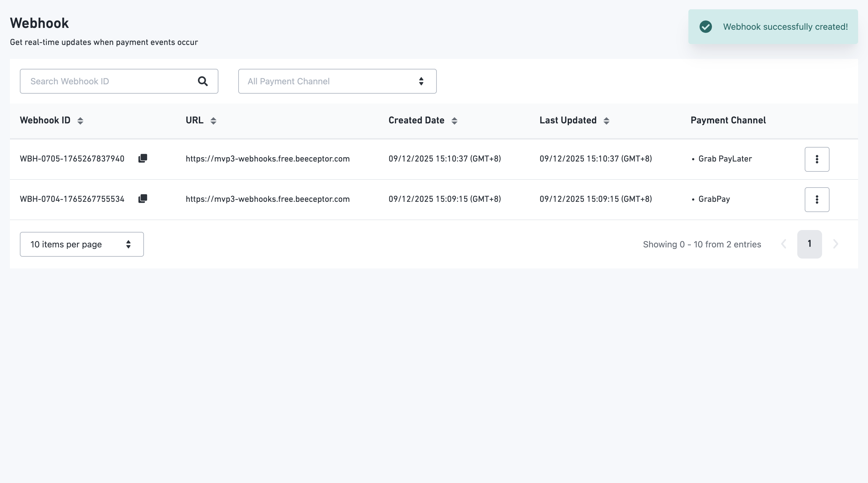Image resolution: width=868 pixels, height=483 pixels.
Task: Sort by Last Updated column
Action: click(x=606, y=121)
